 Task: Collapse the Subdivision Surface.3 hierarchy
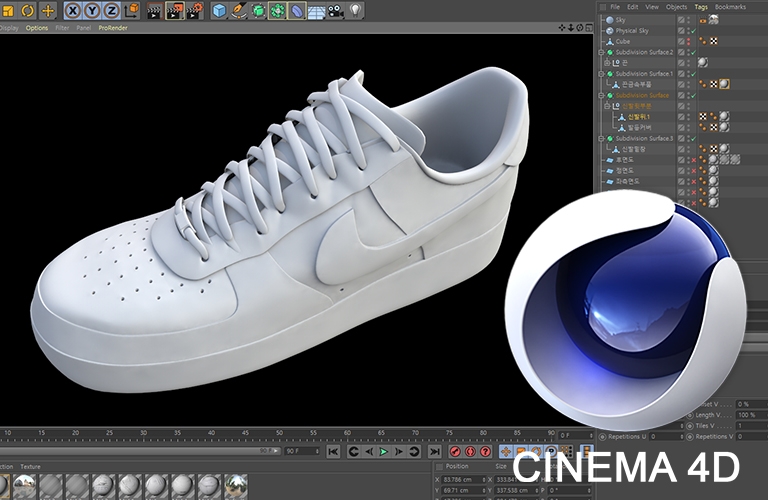point(602,138)
